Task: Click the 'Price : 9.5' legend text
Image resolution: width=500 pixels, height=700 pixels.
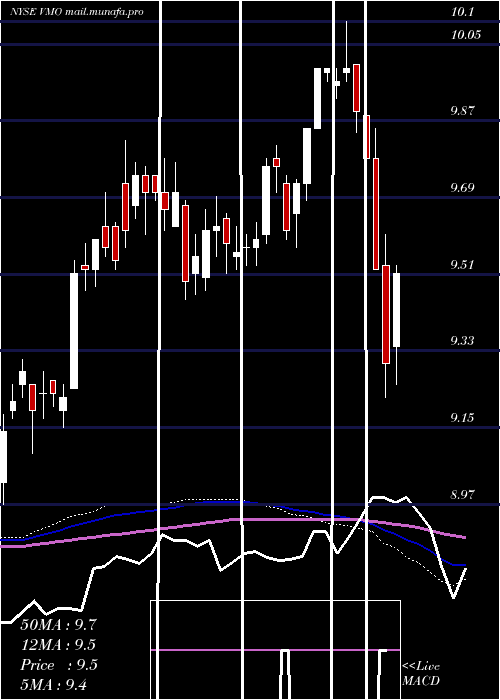Action: pyautogui.click(x=58, y=665)
